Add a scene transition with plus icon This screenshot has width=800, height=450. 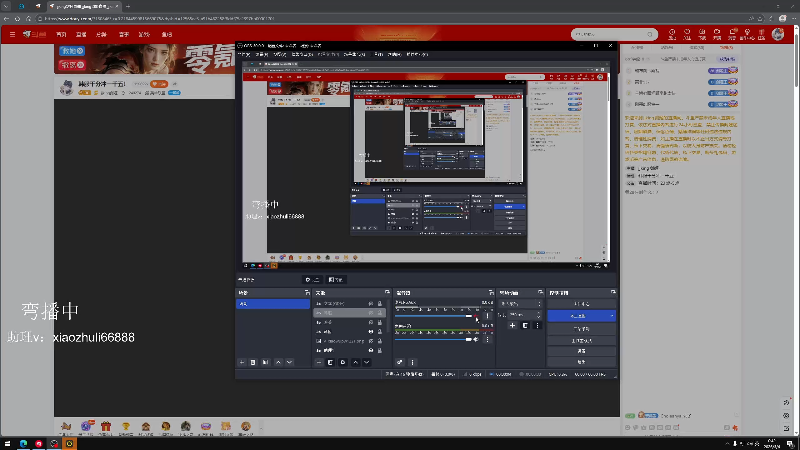pos(512,326)
